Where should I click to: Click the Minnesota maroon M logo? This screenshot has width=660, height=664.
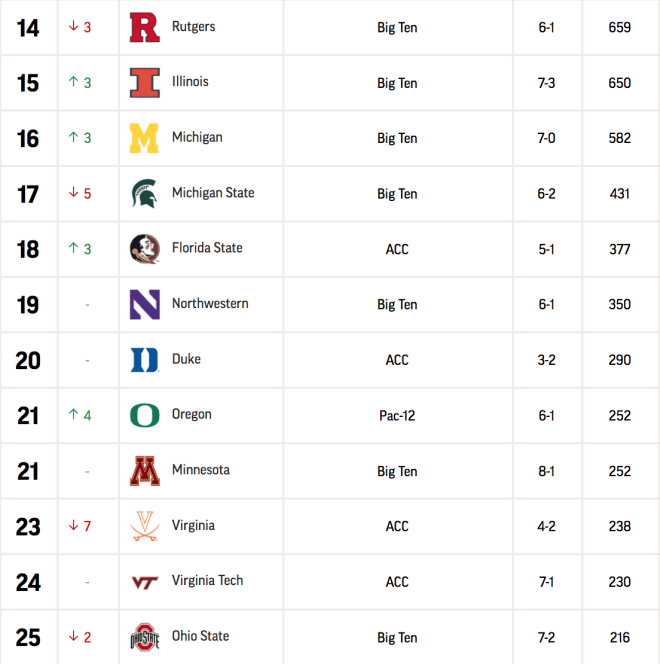(145, 471)
